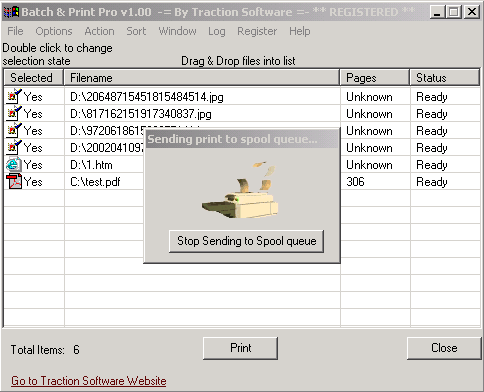The width and height of the screenshot is (484, 392).
Task: Select filename D:\1.htm
Action: click(91, 165)
